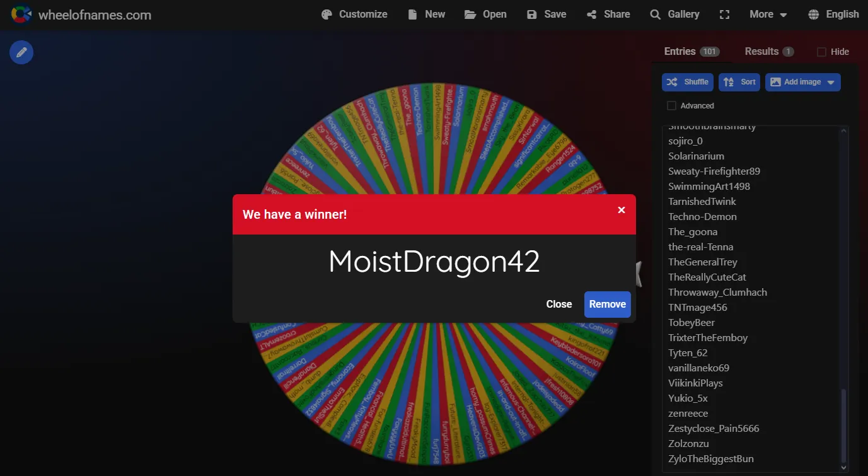Open the Customize settings
The width and height of the screenshot is (868, 476).
pyautogui.click(x=354, y=14)
